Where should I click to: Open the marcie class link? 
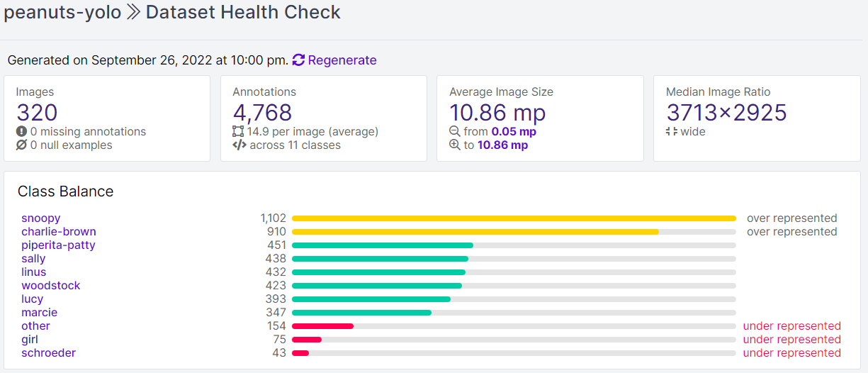click(x=39, y=313)
